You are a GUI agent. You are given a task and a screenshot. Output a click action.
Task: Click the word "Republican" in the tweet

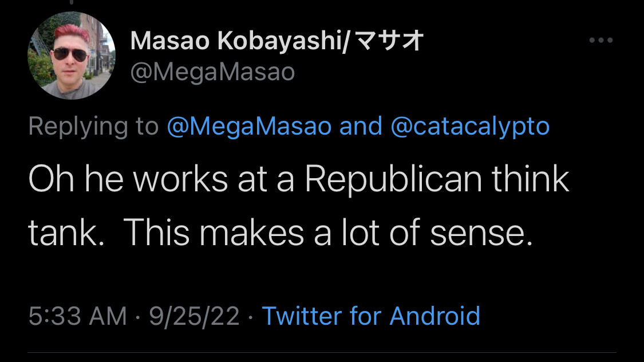[x=393, y=180]
